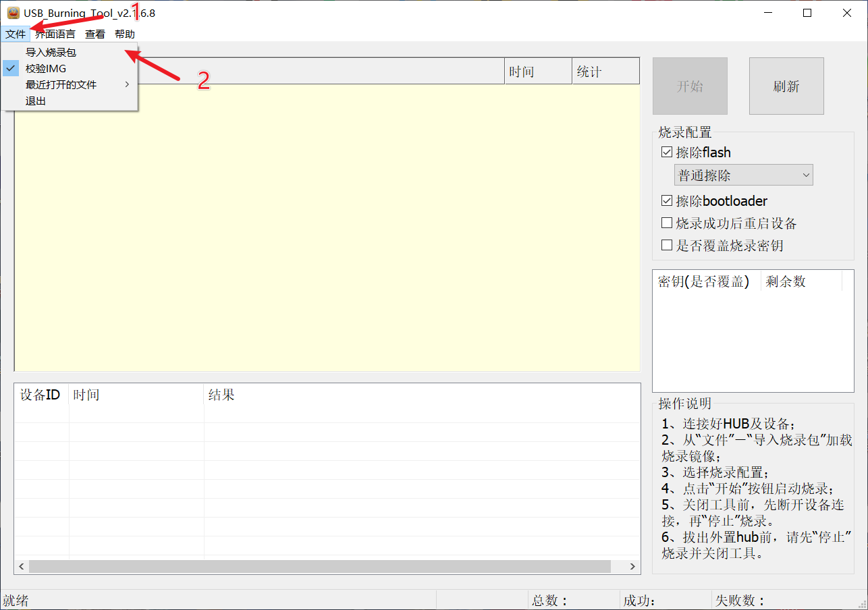Image resolution: width=868 pixels, height=610 pixels.
Task: Click the 统计 column header
Action: [605, 72]
